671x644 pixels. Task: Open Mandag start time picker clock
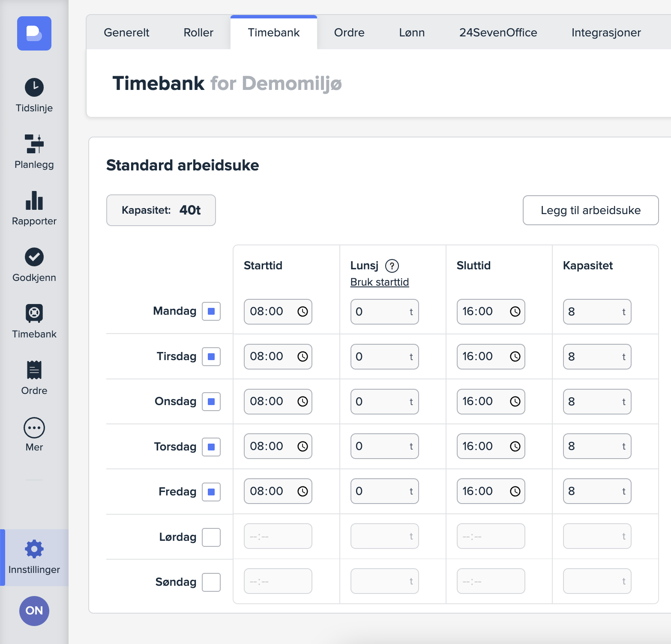point(303,312)
